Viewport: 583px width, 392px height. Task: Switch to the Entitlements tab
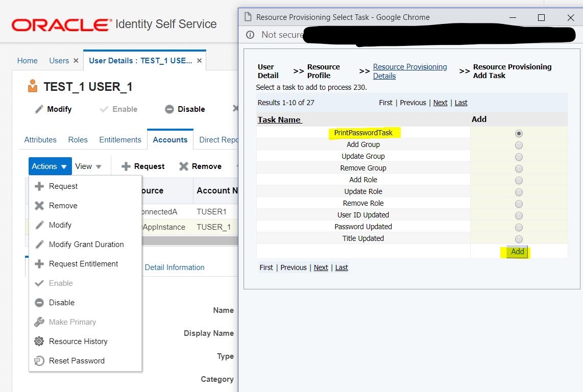(120, 139)
